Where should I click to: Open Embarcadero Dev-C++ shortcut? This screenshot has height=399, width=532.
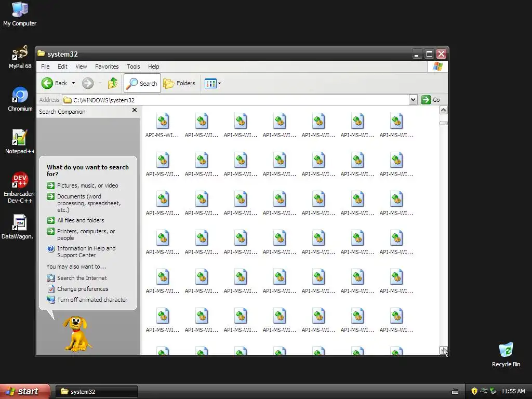19,187
